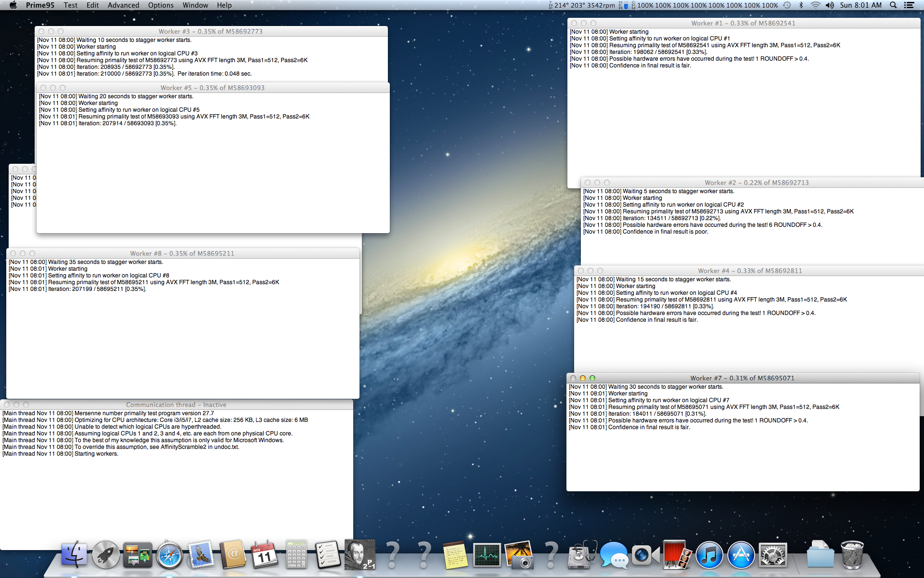Screen dimensions: 924x578
Task: Launch Activity Monitor from the Dock
Action: coord(487,555)
